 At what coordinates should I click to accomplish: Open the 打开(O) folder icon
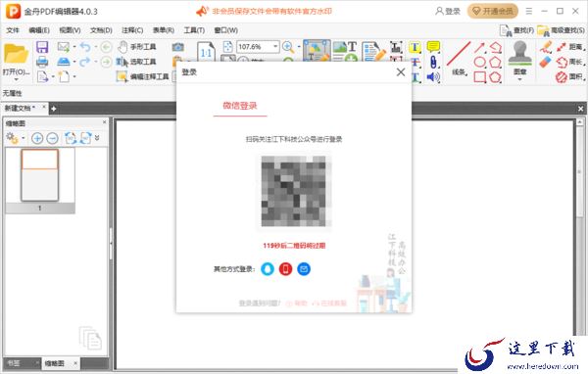tap(16, 54)
